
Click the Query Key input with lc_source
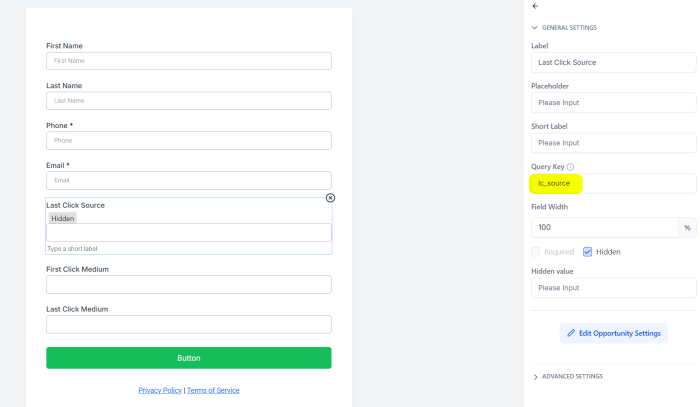coord(613,183)
